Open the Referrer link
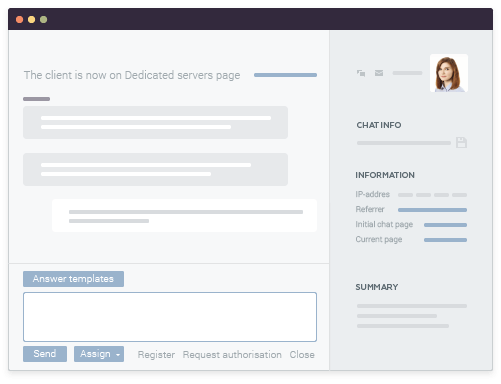 (x=432, y=210)
